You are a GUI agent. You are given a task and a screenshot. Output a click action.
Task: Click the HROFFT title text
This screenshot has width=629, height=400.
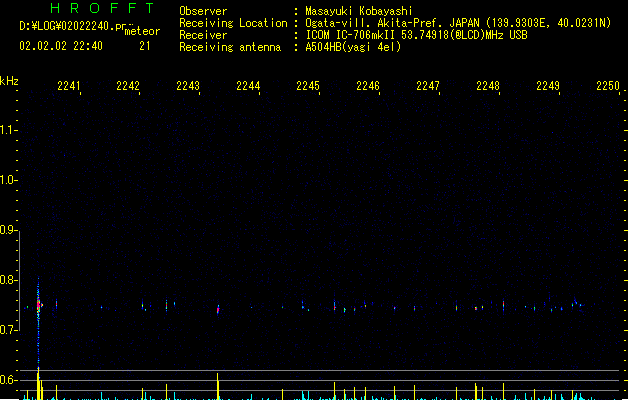tap(103, 8)
